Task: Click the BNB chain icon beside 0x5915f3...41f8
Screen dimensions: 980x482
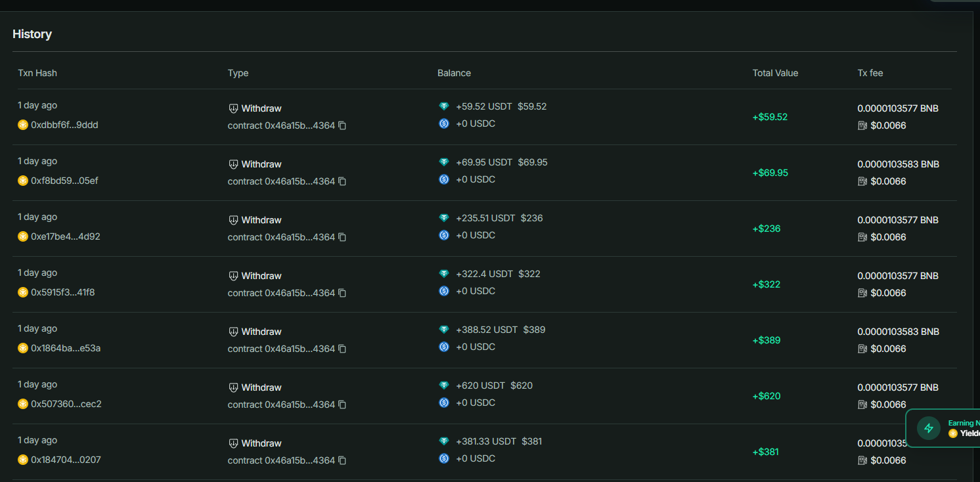Action: 23,292
